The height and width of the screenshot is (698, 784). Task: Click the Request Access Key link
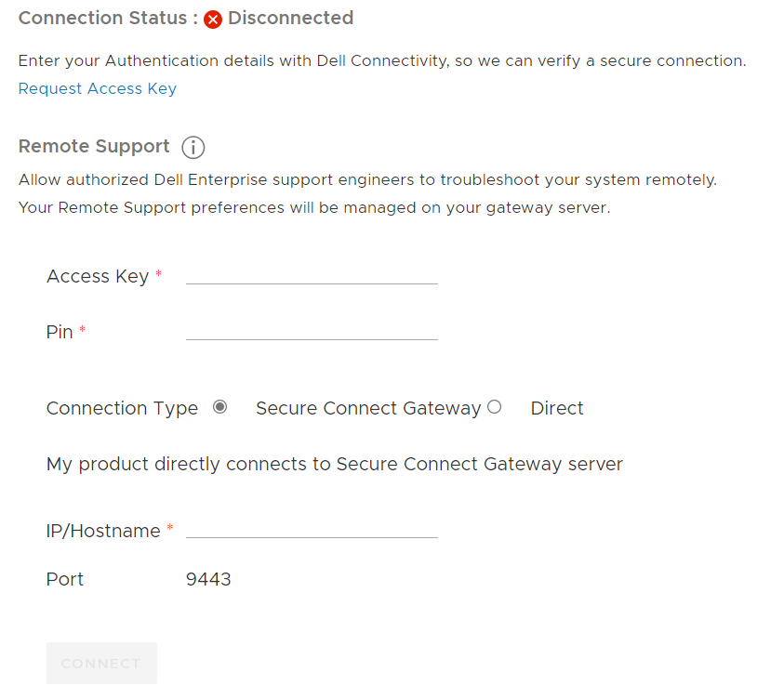click(x=97, y=88)
